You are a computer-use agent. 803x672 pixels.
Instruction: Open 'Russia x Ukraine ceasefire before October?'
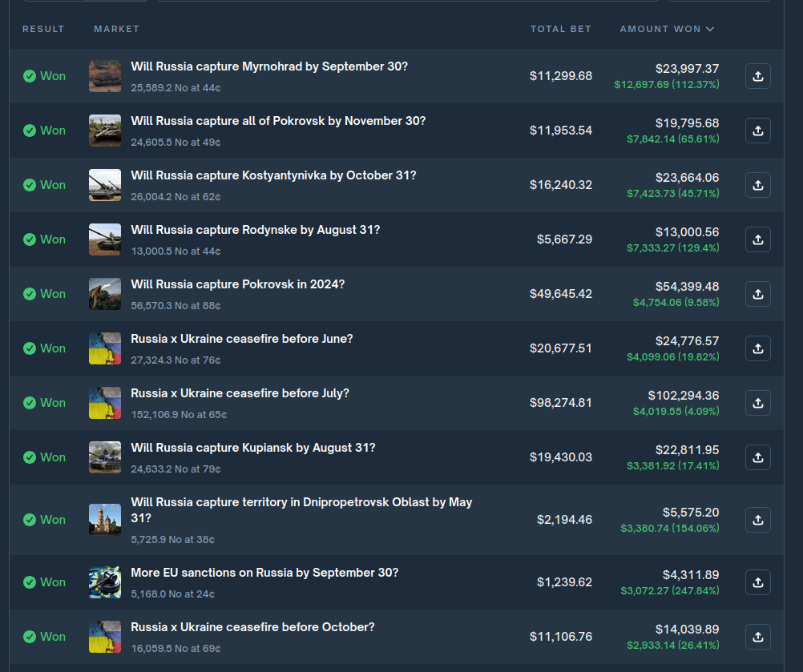(252, 627)
